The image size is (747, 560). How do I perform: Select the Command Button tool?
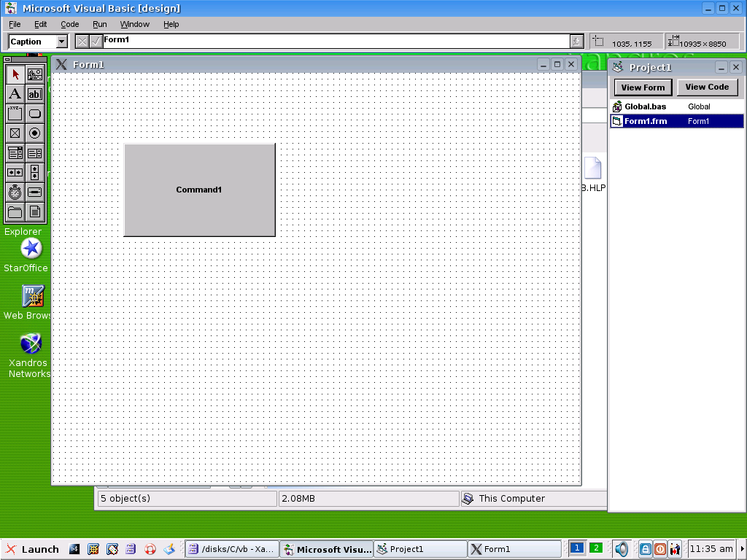tap(35, 114)
